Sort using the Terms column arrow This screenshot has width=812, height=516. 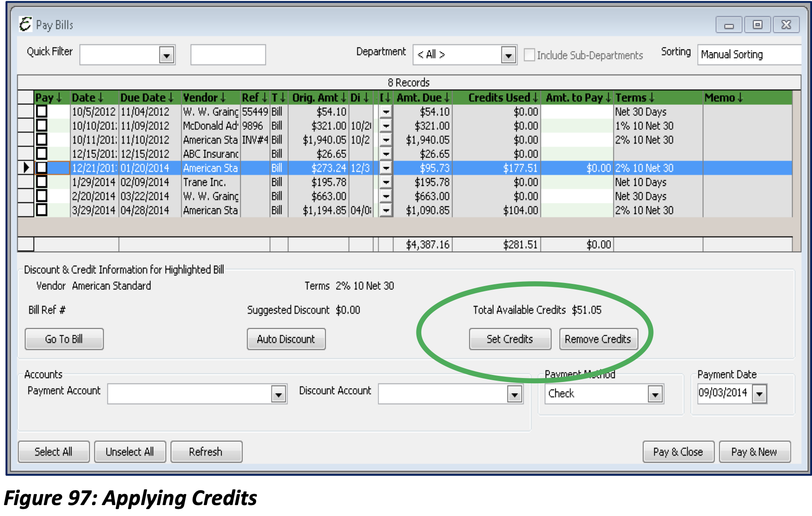(x=653, y=97)
